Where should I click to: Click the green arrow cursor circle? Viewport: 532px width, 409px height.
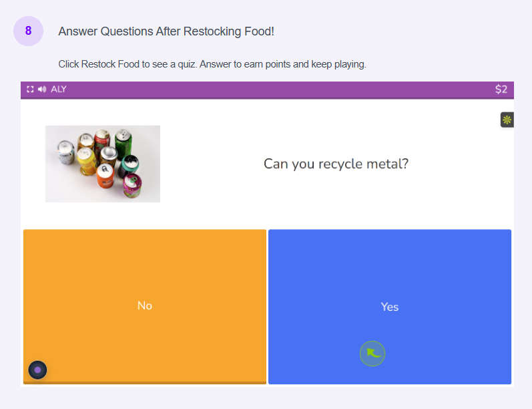point(372,354)
